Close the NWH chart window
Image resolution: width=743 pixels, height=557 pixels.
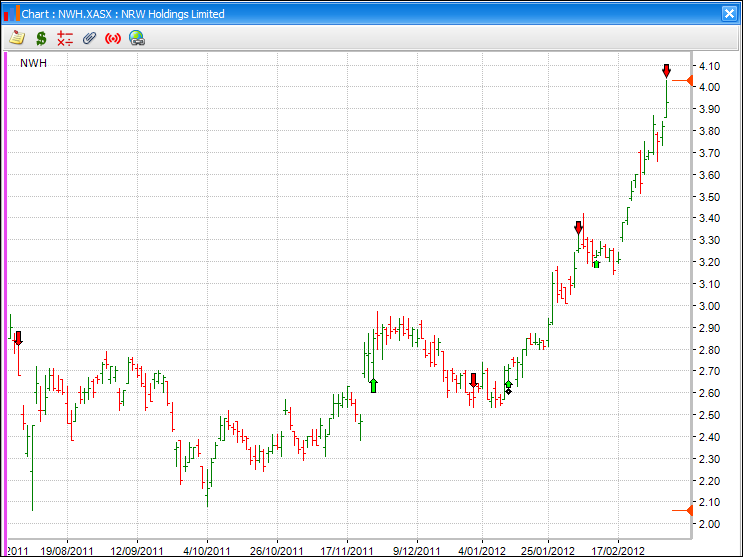(729, 13)
